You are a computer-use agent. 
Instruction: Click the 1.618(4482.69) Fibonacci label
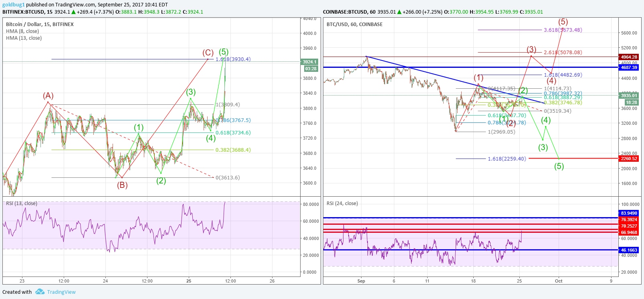563,75
